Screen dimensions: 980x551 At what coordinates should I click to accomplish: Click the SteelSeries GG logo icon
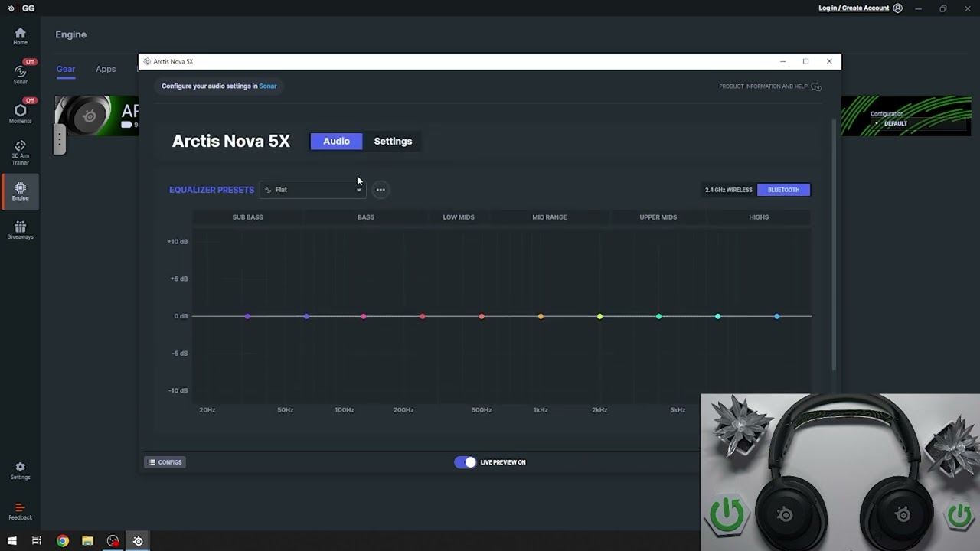click(11, 8)
